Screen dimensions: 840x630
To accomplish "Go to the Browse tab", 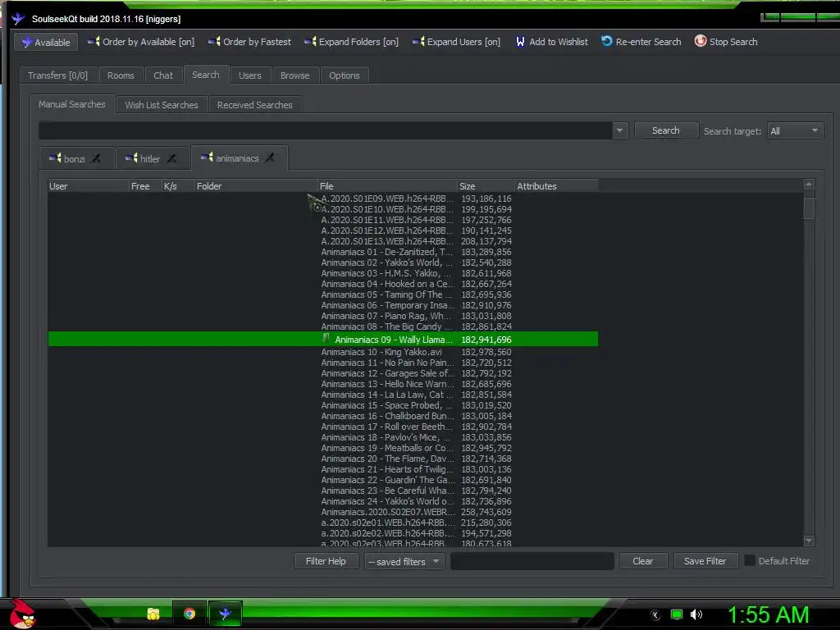I will (294, 75).
